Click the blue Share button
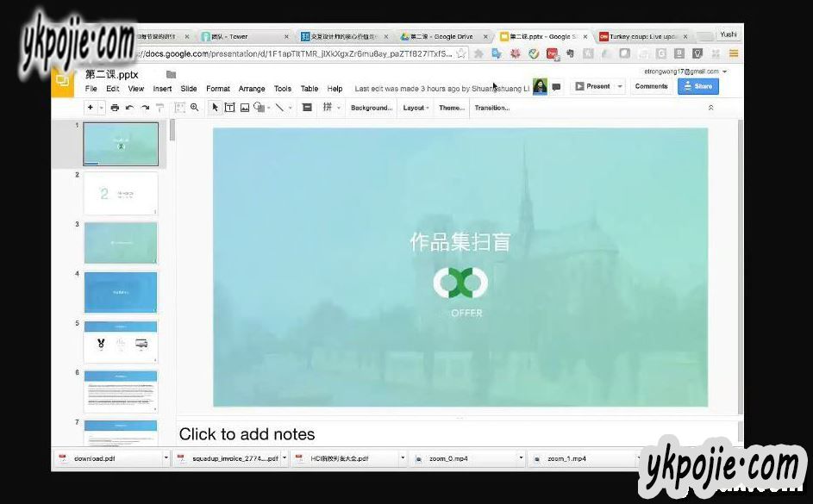The image size is (813, 504). pyautogui.click(x=697, y=86)
